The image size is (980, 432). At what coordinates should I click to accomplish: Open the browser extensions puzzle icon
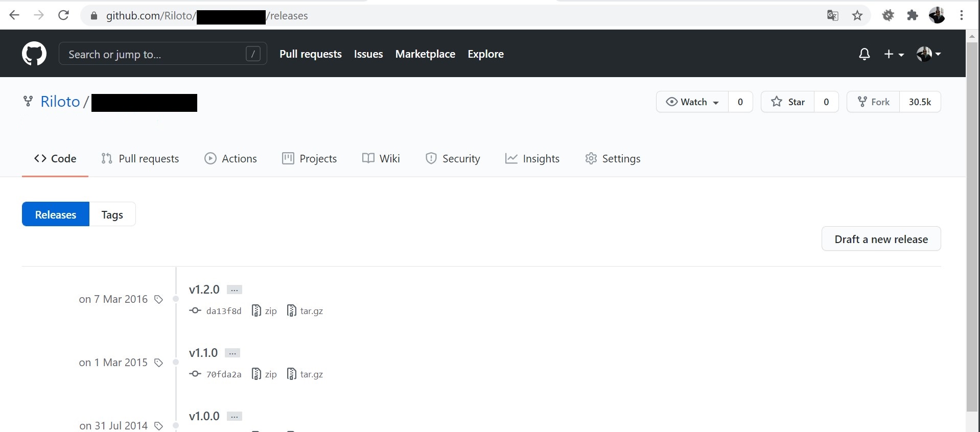tap(913, 16)
